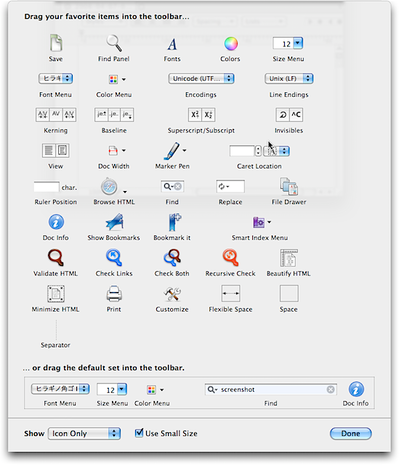Click the Check Both icon
Image resolution: width=399 pixels, height=465 pixels.
click(x=172, y=258)
